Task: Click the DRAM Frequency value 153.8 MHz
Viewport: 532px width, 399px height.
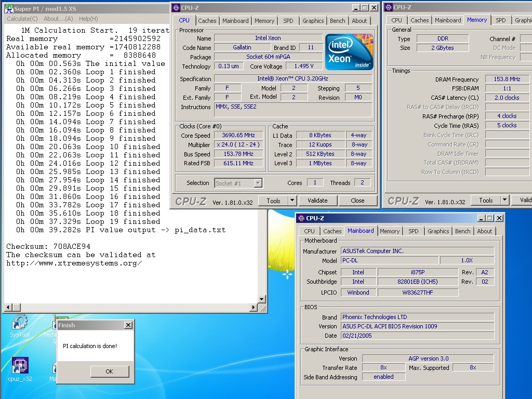Action: click(x=507, y=79)
